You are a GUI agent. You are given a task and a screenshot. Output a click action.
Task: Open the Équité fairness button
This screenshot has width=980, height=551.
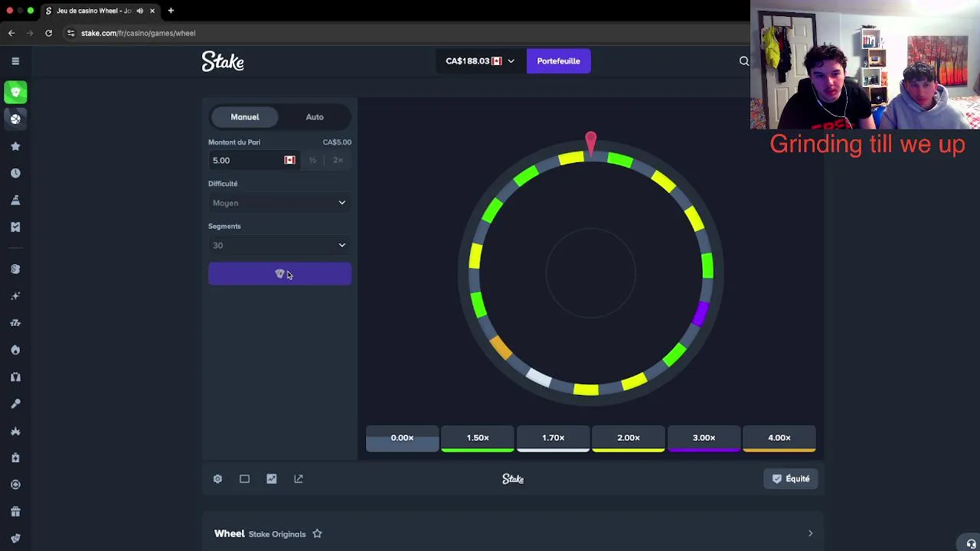pos(791,479)
